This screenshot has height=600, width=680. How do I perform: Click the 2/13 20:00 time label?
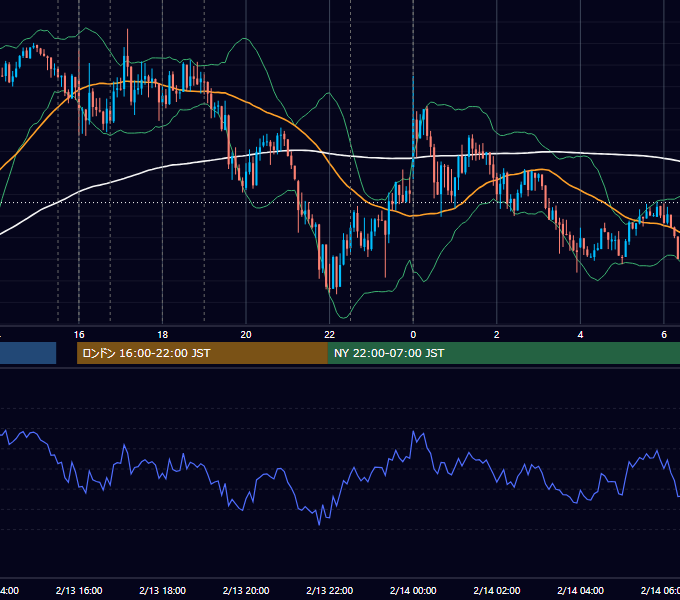tap(246, 590)
